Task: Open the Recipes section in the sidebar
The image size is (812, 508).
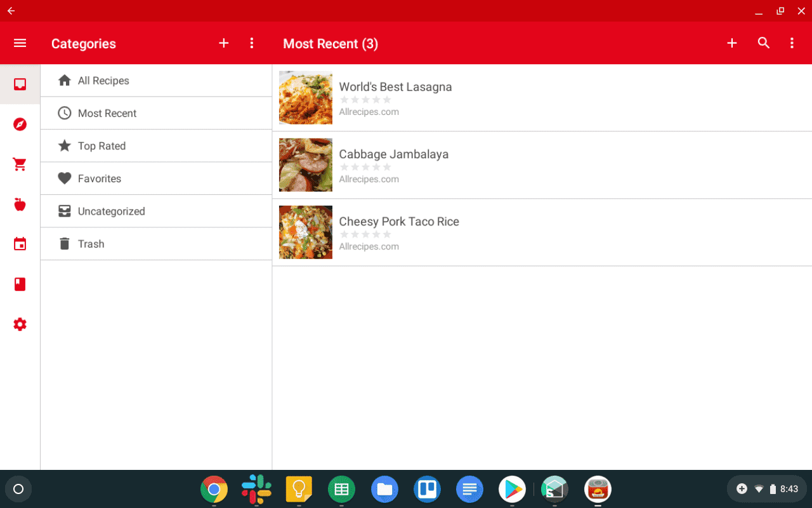Action: click(x=20, y=84)
